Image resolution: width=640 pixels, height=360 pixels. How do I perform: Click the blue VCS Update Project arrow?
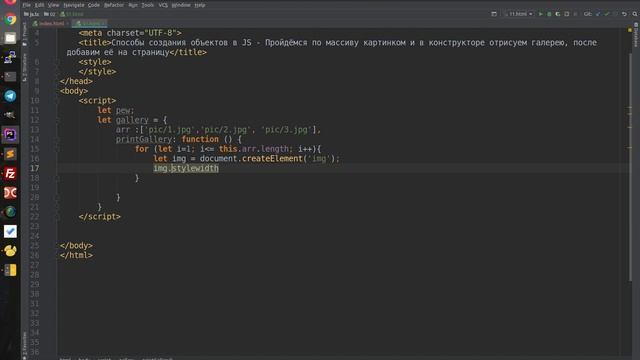(x=598, y=14)
